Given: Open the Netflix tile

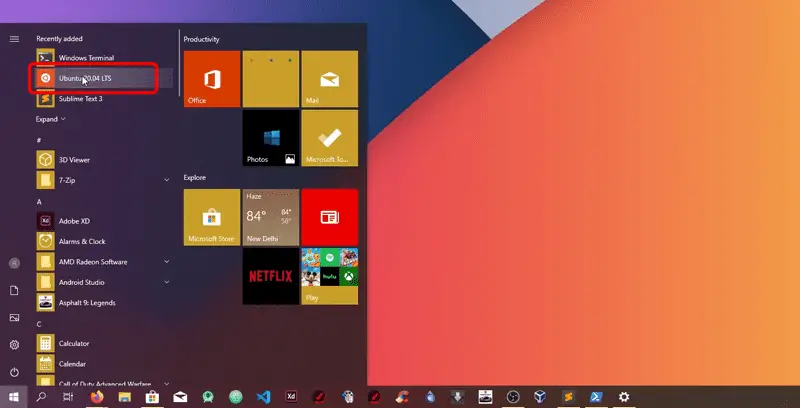Looking at the screenshot, I should click(x=270, y=276).
